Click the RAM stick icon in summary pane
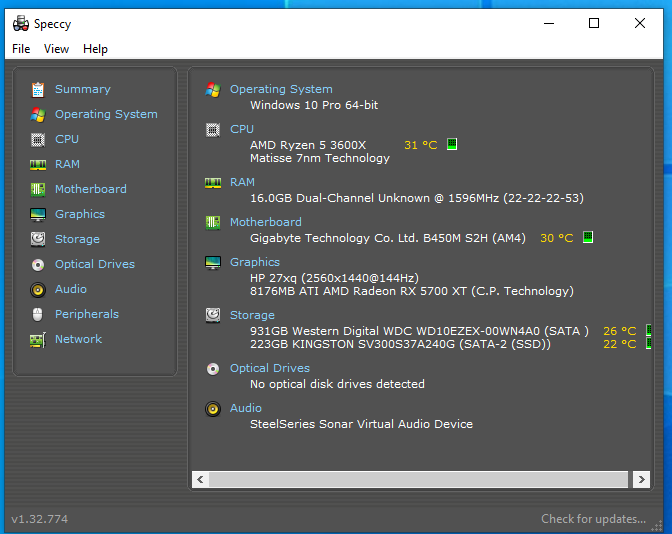 213,183
